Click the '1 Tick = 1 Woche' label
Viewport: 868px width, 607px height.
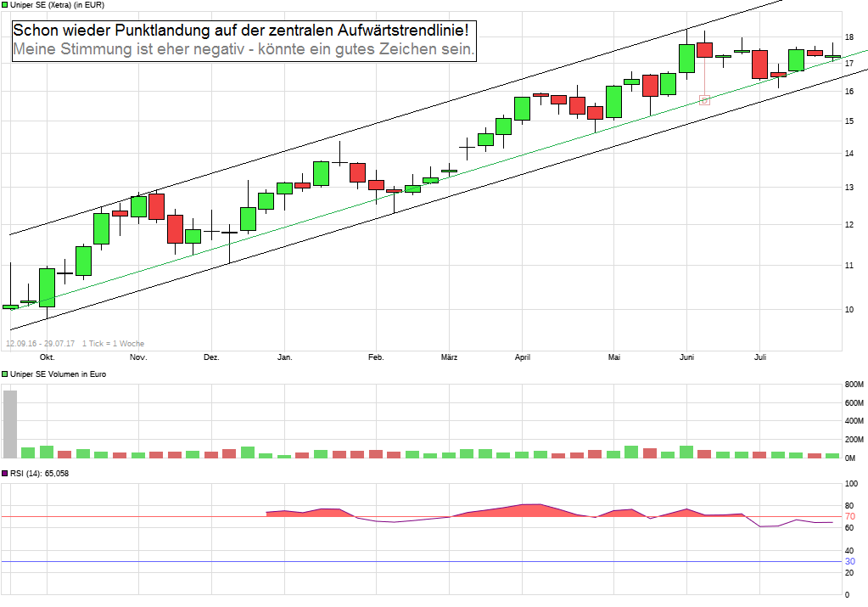[113, 343]
